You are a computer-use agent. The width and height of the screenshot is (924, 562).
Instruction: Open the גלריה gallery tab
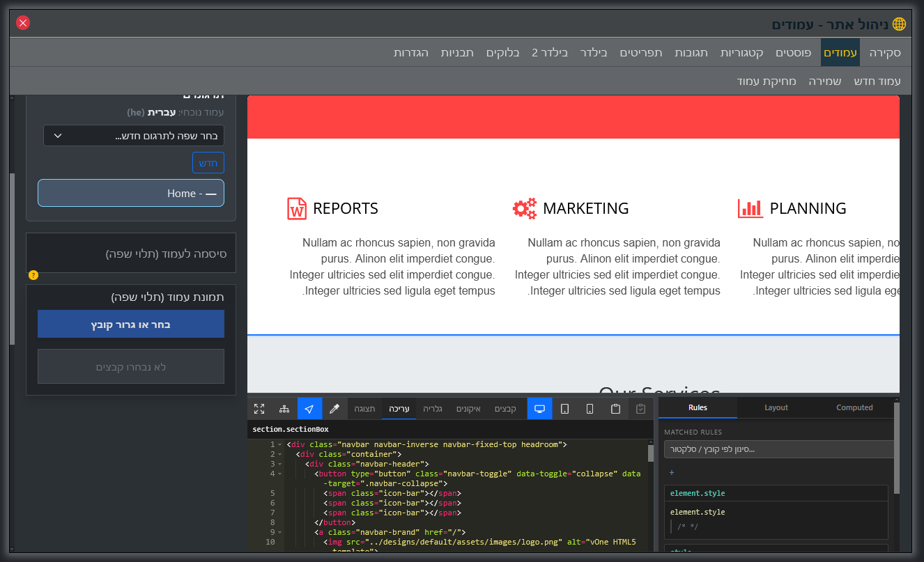tap(433, 409)
